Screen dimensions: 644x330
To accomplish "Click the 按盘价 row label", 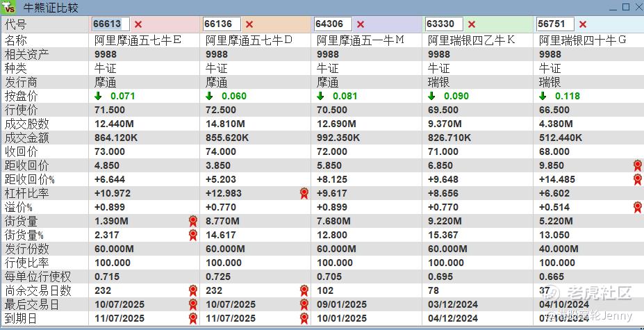I will 21,96.
